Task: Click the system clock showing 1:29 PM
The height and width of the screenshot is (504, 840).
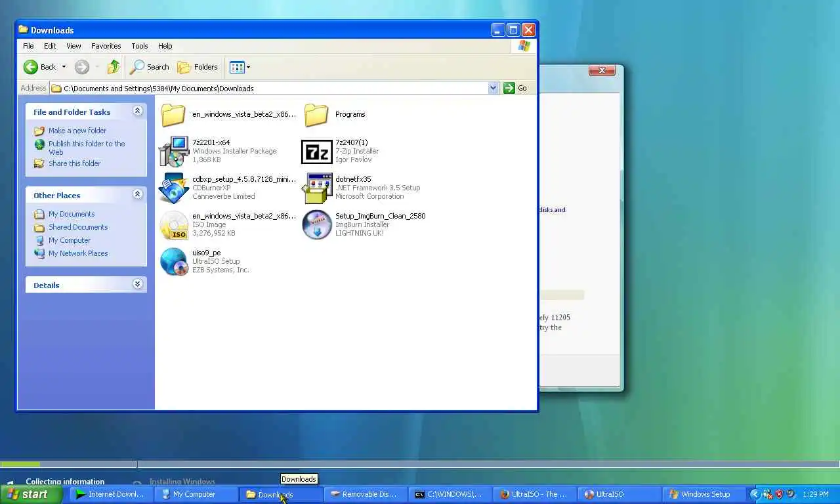Action: click(x=815, y=494)
